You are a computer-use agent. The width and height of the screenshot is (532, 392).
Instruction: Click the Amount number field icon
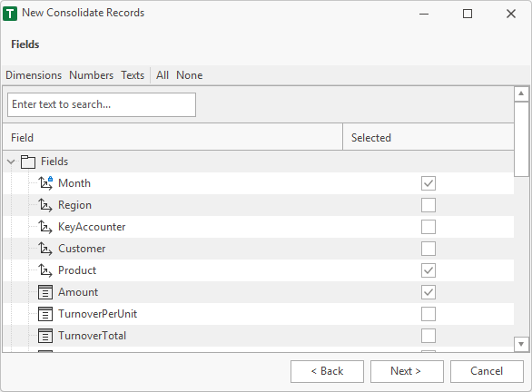[45, 292]
